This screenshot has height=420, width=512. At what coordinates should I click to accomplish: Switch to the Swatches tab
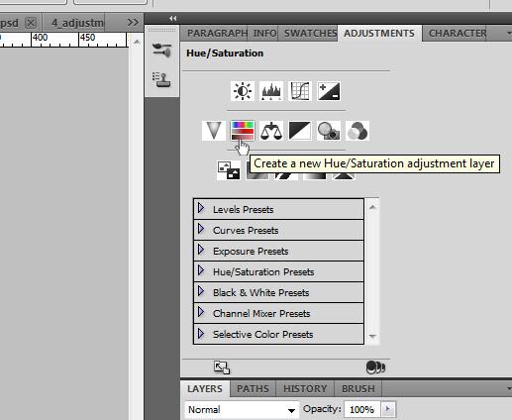pyautogui.click(x=310, y=33)
